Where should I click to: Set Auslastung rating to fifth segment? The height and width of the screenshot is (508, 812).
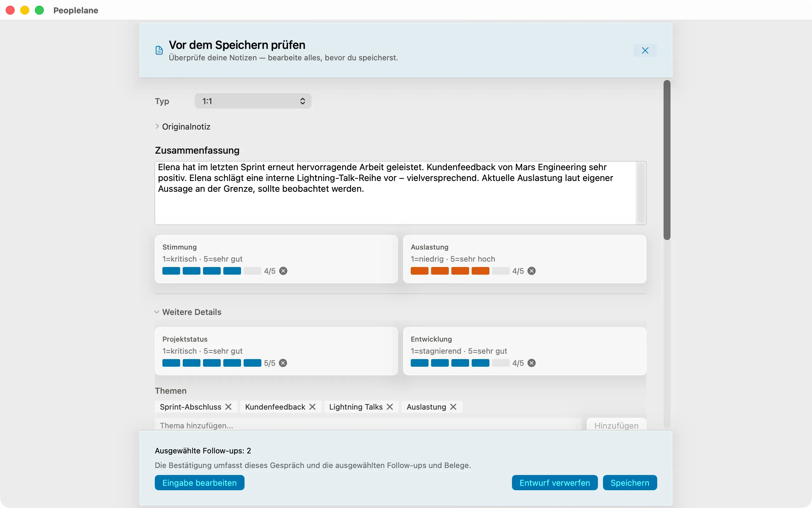(501, 271)
